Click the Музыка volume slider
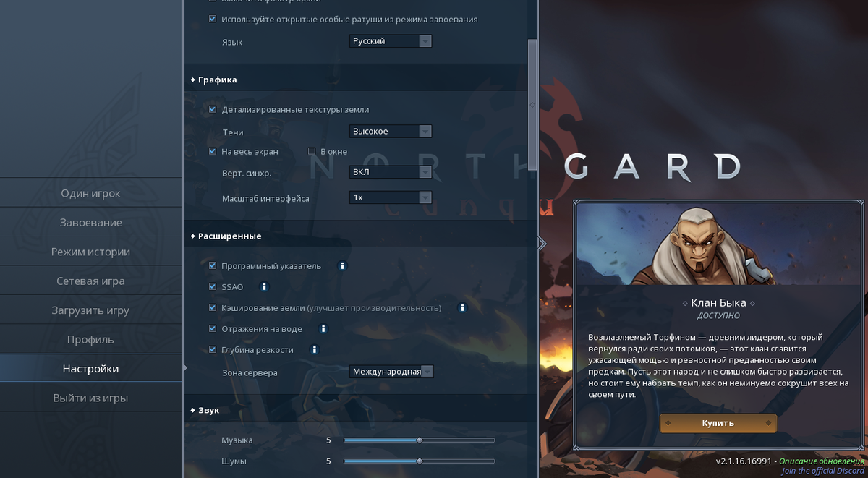Screen dimensions: 868x478 point(420,440)
